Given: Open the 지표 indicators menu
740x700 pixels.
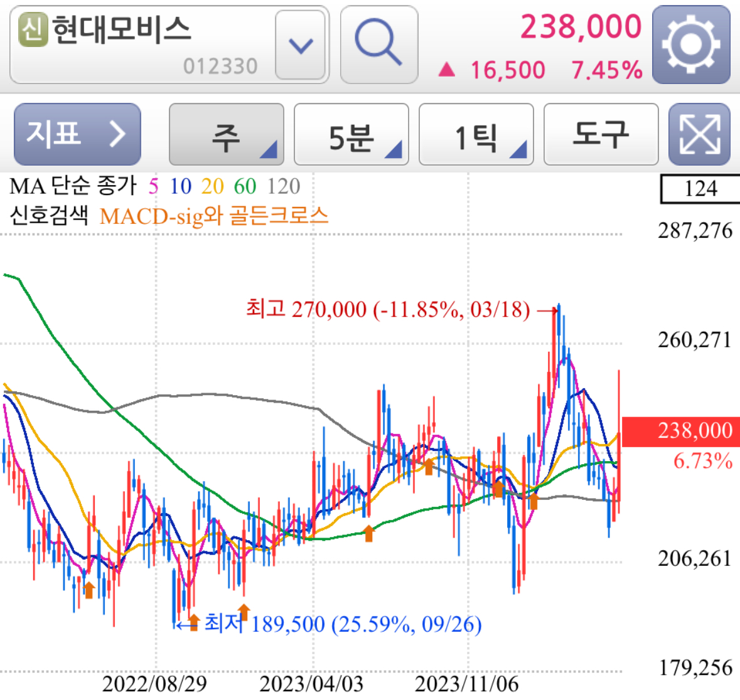Looking at the screenshot, I should [77, 134].
